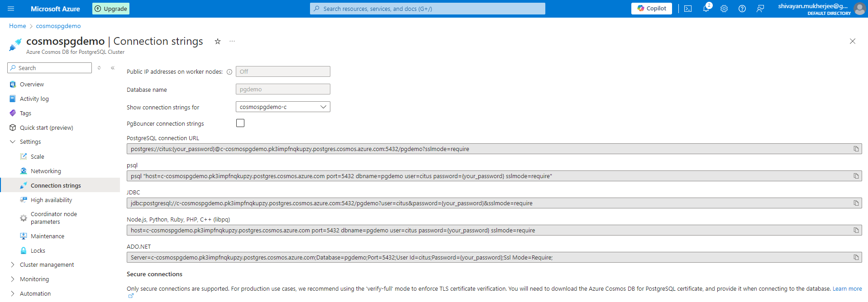Click the psql connection string text box
The width and height of the screenshot is (868, 302).
click(494, 176)
